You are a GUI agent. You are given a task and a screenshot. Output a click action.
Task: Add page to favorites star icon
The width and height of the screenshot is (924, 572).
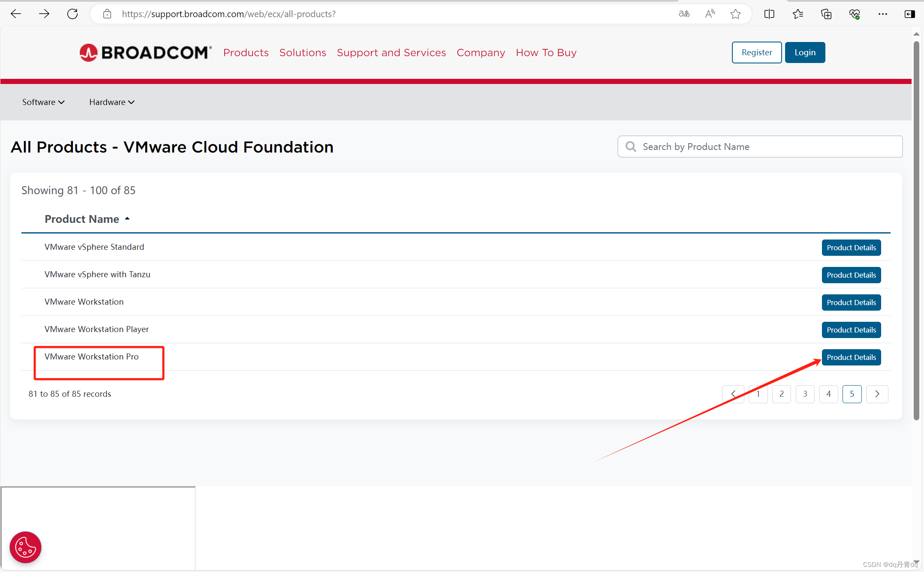[735, 14]
